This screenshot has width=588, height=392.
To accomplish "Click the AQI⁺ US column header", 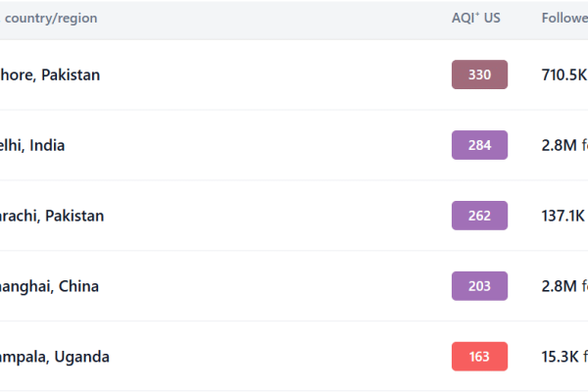I will click(x=476, y=18).
